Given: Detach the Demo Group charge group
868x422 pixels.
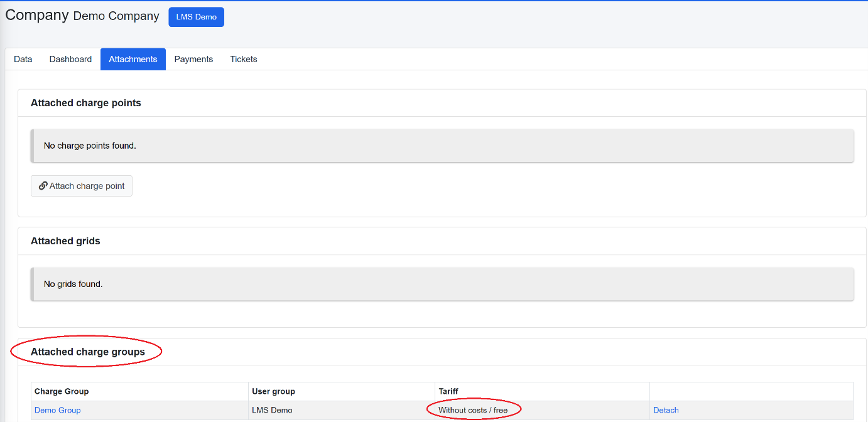Looking at the screenshot, I should (666, 410).
